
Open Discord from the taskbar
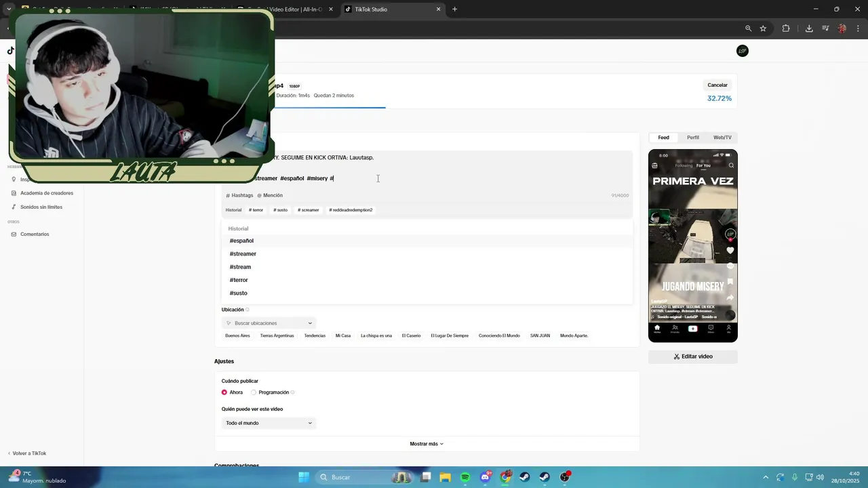tap(486, 477)
